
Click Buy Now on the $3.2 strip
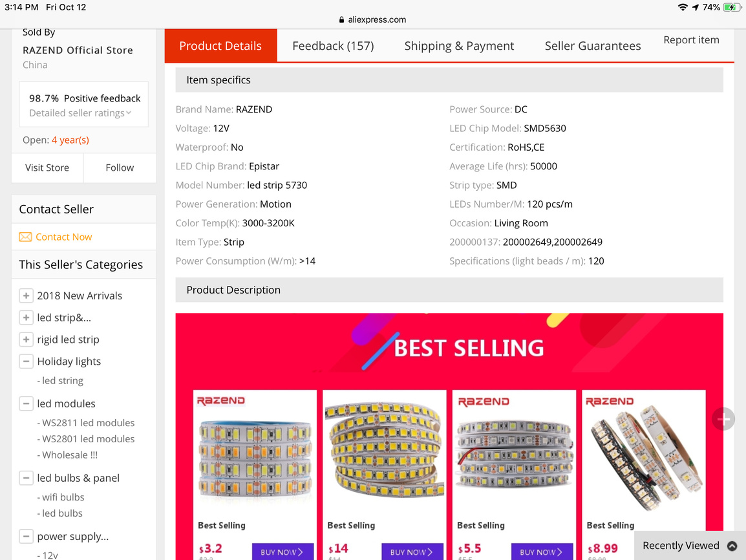[x=282, y=552]
